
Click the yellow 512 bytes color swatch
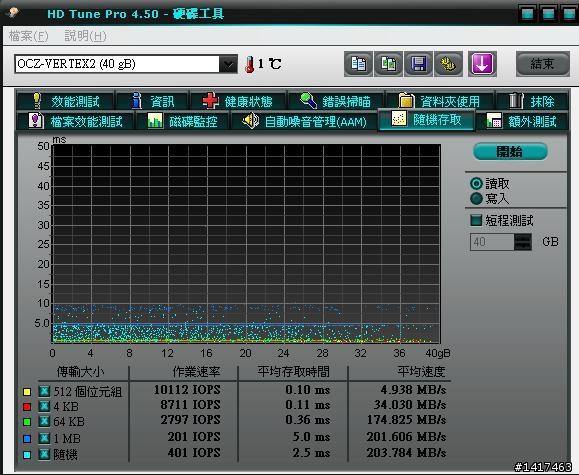[27, 392]
